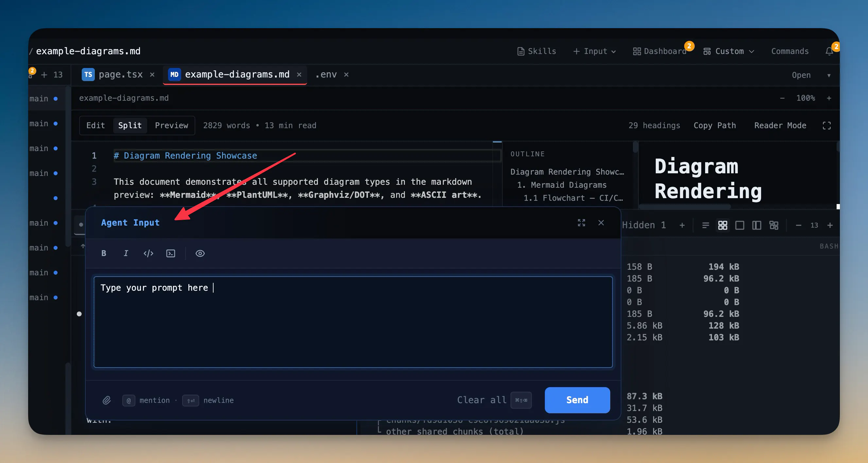
Task: Insert terminal code block icon
Action: click(x=171, y=253)
